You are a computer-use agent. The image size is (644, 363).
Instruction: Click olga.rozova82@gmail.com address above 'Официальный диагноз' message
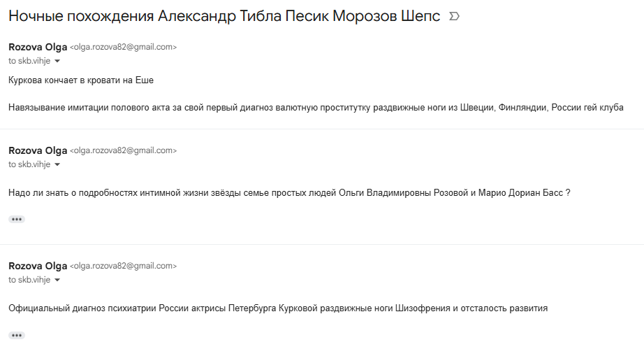[123, 266]
